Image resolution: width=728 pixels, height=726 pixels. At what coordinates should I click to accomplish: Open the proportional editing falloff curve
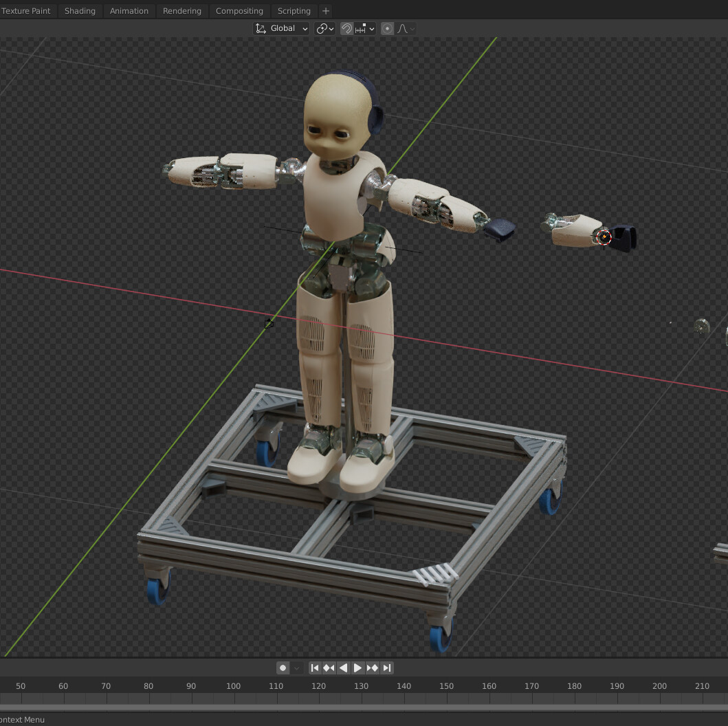[406, 28]
